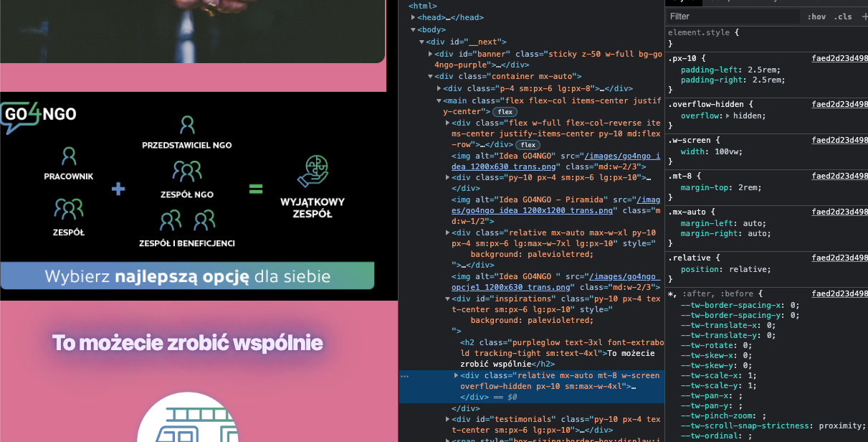Expand the div flex w-full flex-col-reverse node

(447, 123)
